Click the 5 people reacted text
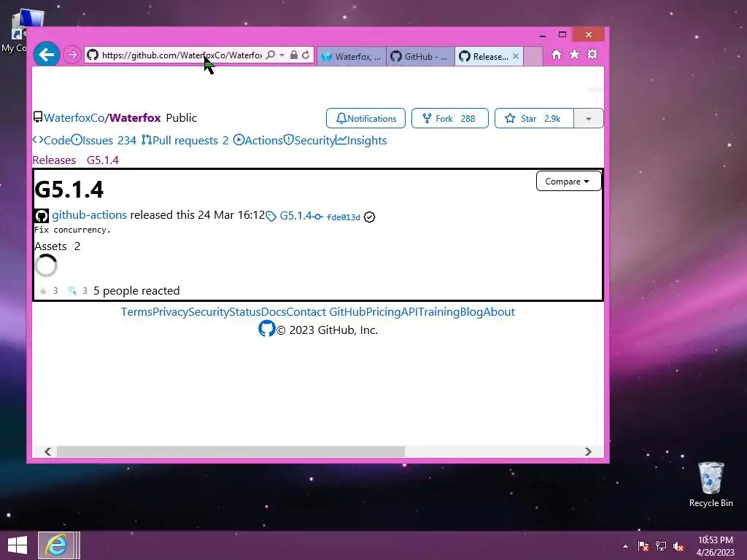 coord(136,290)
